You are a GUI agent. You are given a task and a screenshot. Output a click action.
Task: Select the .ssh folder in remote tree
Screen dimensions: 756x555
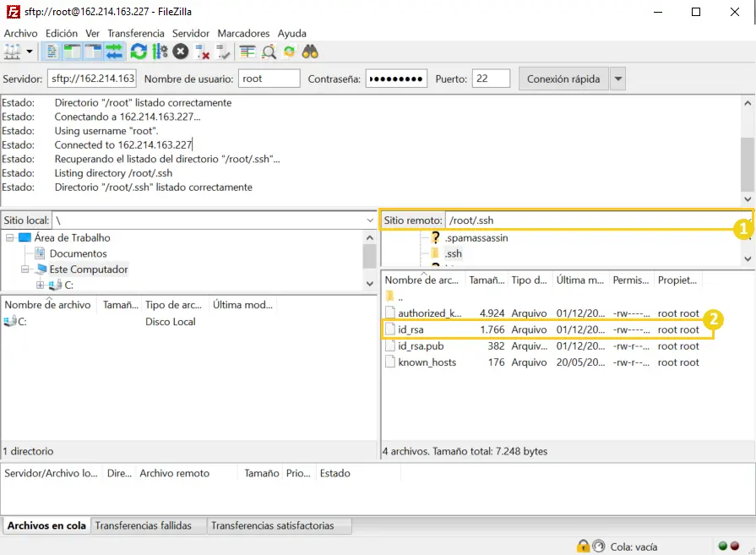[454, 253]
